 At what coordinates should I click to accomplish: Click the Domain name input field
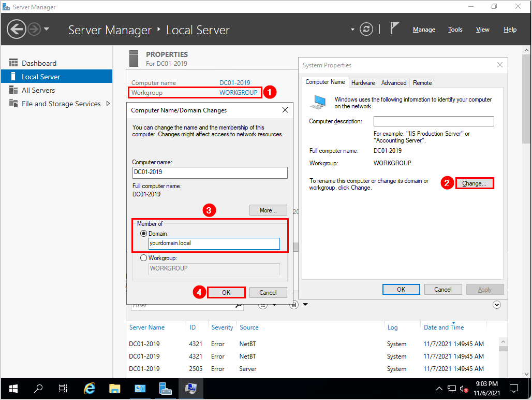(214, 244)
